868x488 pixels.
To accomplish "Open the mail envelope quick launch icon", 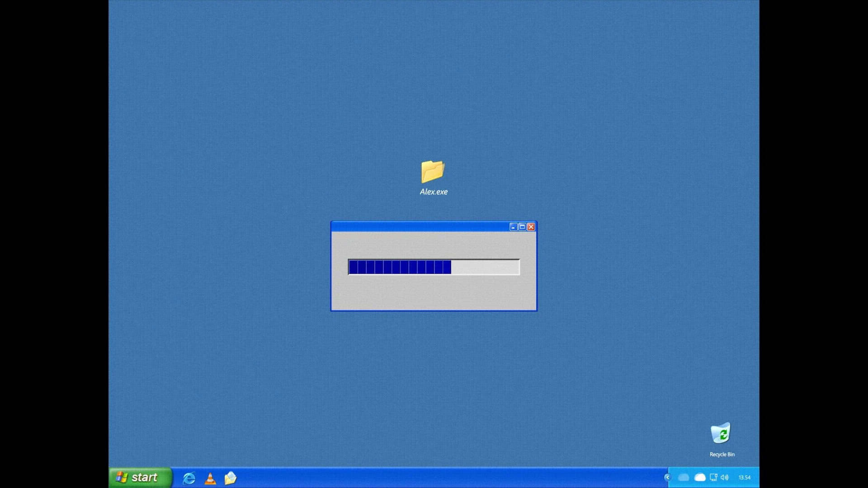I will [x=231, y=478].
